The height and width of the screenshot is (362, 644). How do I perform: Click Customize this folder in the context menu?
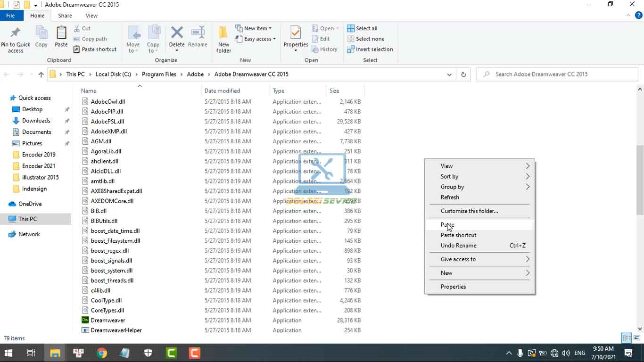469,211
